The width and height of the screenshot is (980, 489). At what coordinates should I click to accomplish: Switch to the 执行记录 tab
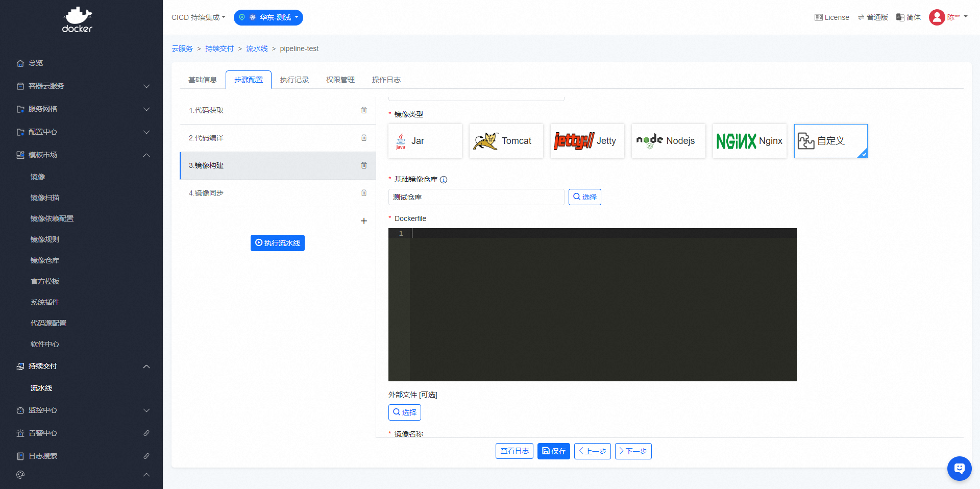295,80
